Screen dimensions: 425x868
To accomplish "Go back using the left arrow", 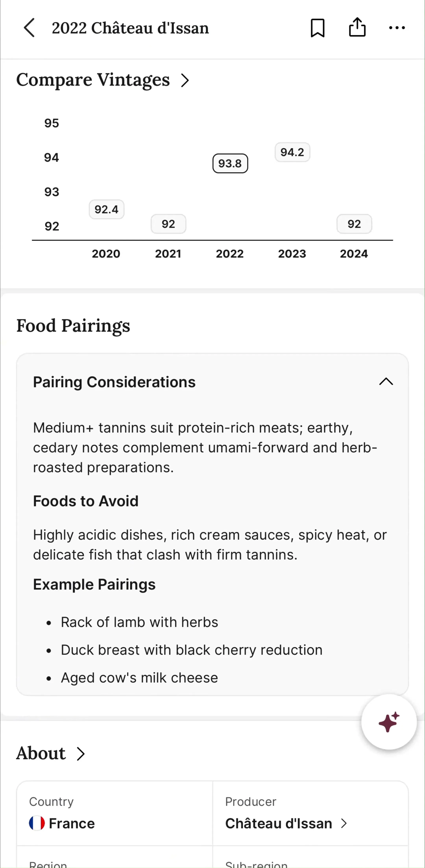I will [29, 28].
